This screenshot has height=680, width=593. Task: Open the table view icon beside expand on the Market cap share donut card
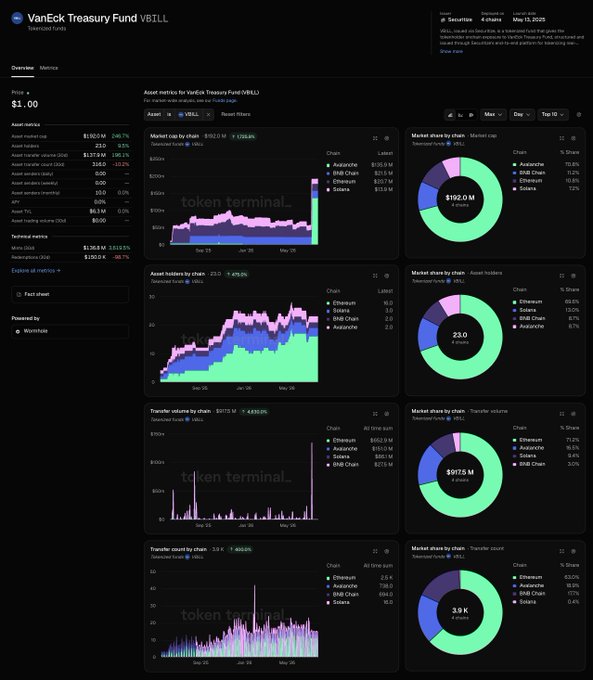pos(573,138)
